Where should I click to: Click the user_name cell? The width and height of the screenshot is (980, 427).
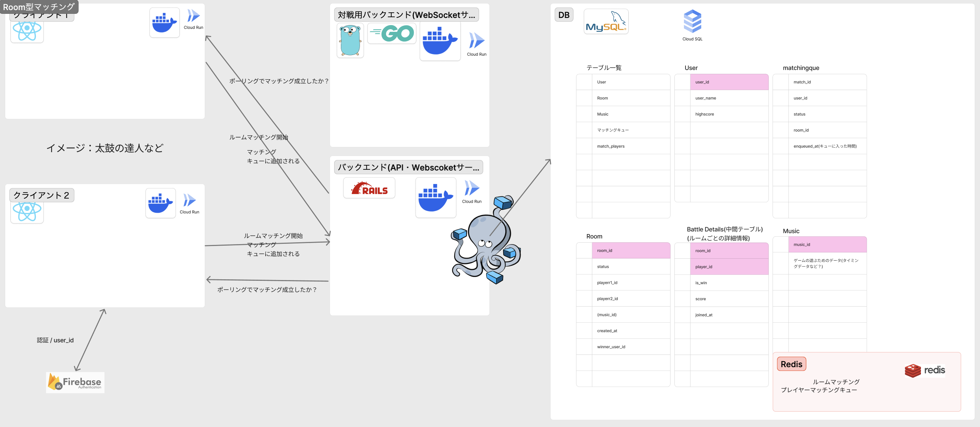coord(729,98)
